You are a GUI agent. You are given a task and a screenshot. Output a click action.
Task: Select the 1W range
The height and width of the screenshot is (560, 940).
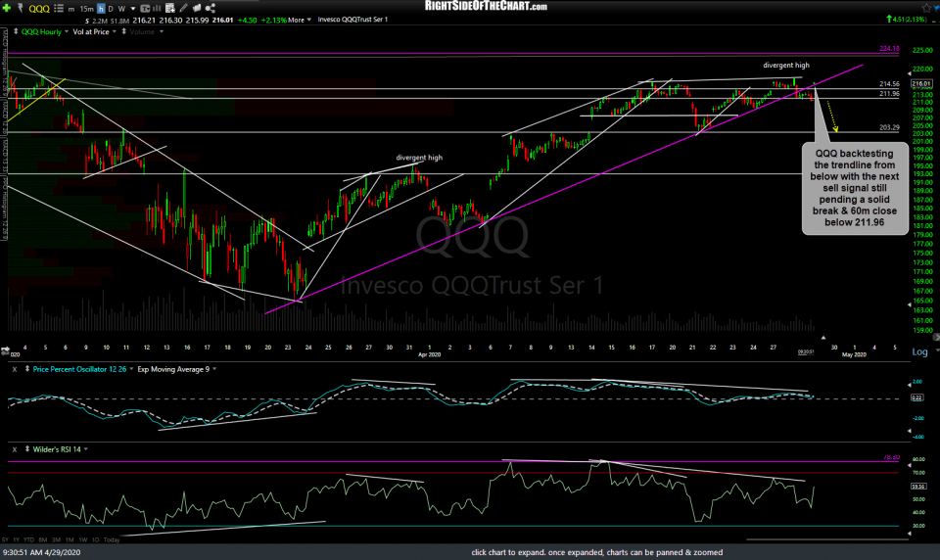coord(82,540)
